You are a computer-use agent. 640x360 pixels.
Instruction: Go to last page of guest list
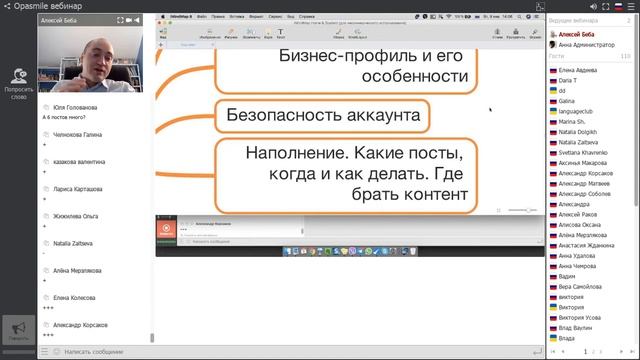pos(632,351)
